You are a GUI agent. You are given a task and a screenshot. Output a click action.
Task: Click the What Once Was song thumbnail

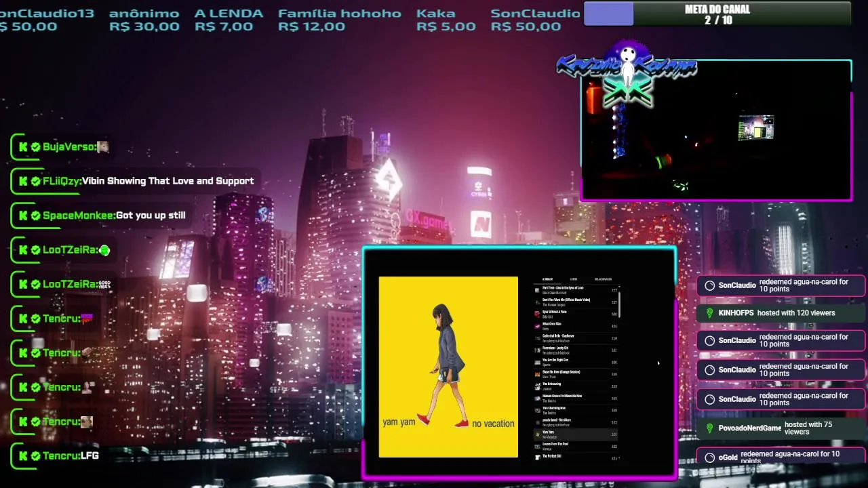[x=537, y=325]
